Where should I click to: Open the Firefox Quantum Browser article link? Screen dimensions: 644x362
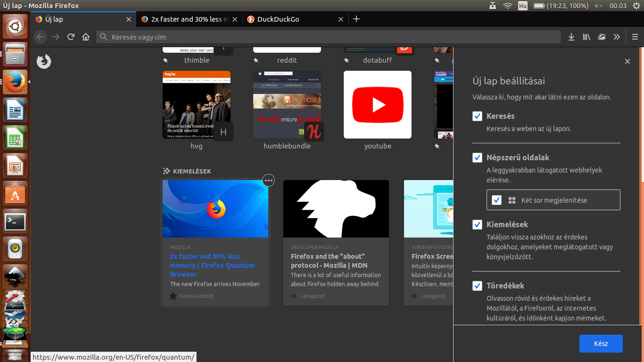coord(212,265)
